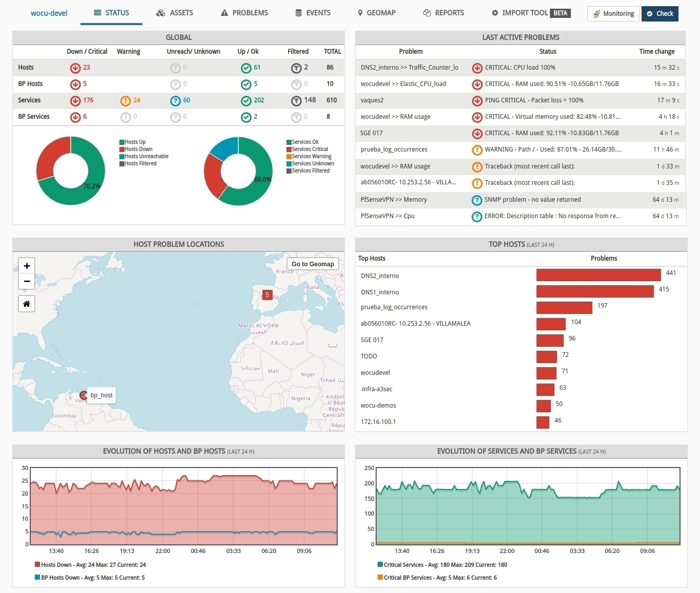Click the Check button
This screenshot has height=593, width=700.
coord(660,14)
